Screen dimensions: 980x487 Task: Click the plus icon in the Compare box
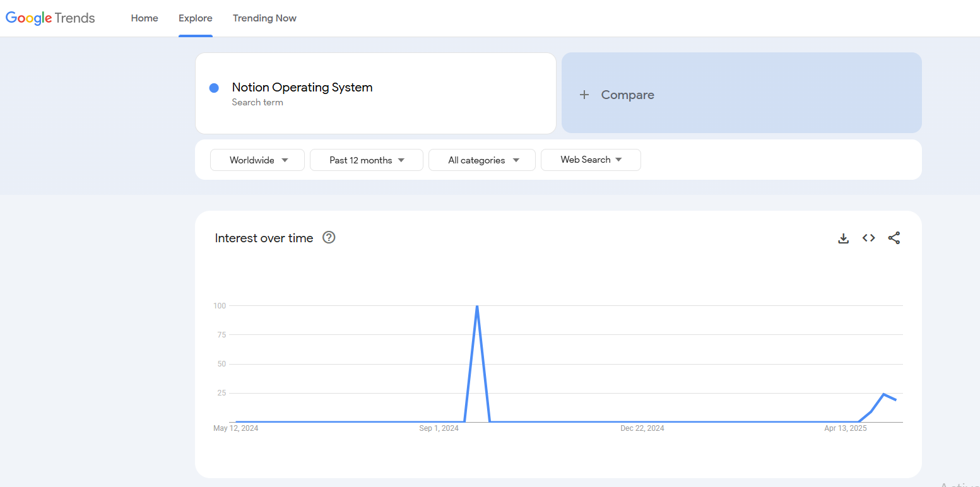584,95
